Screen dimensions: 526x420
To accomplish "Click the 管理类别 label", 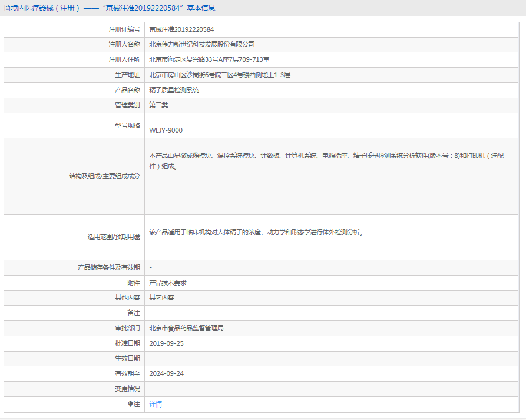I will (127, 105).
